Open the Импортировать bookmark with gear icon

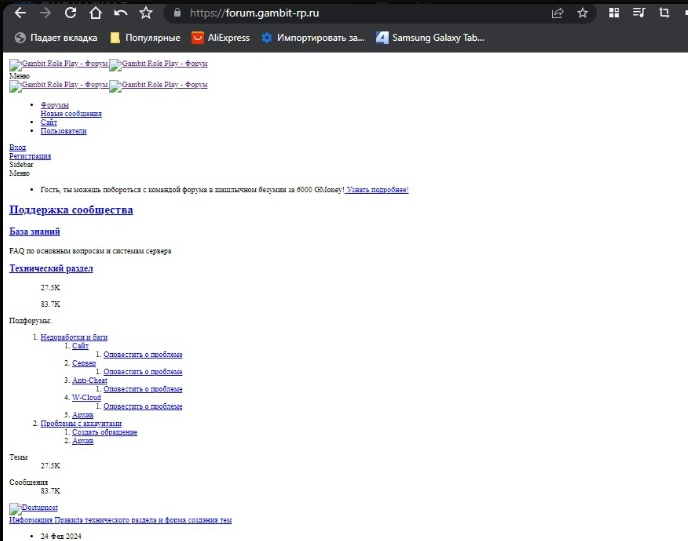point(312,38)
